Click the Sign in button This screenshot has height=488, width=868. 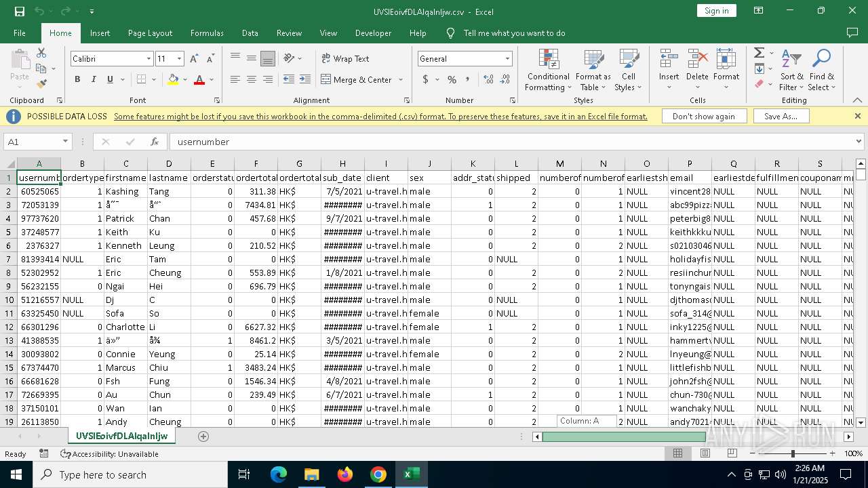coord(716,11)
